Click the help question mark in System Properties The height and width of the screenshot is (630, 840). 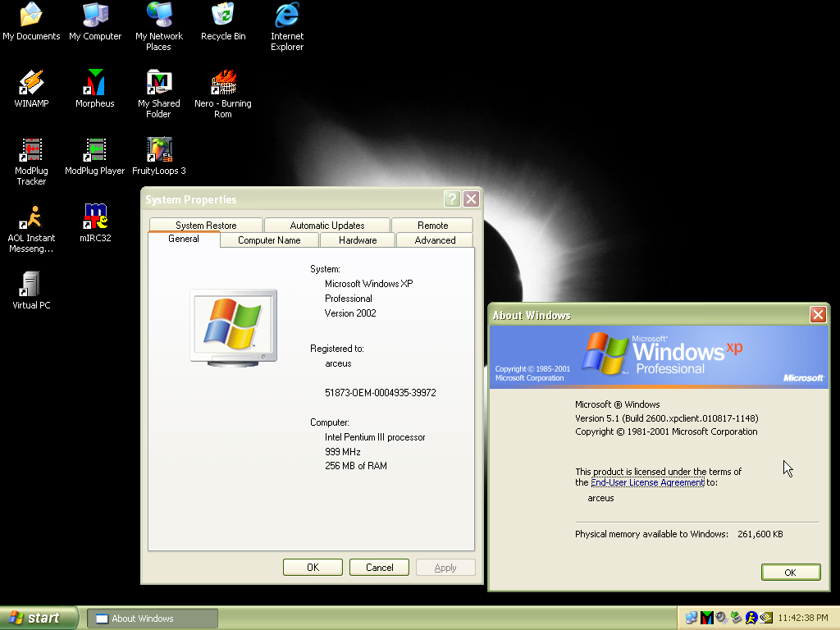(452, 199)
